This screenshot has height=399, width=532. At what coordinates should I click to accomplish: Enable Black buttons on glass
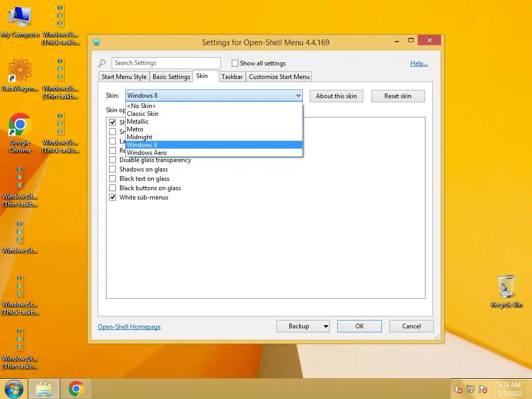112,188
